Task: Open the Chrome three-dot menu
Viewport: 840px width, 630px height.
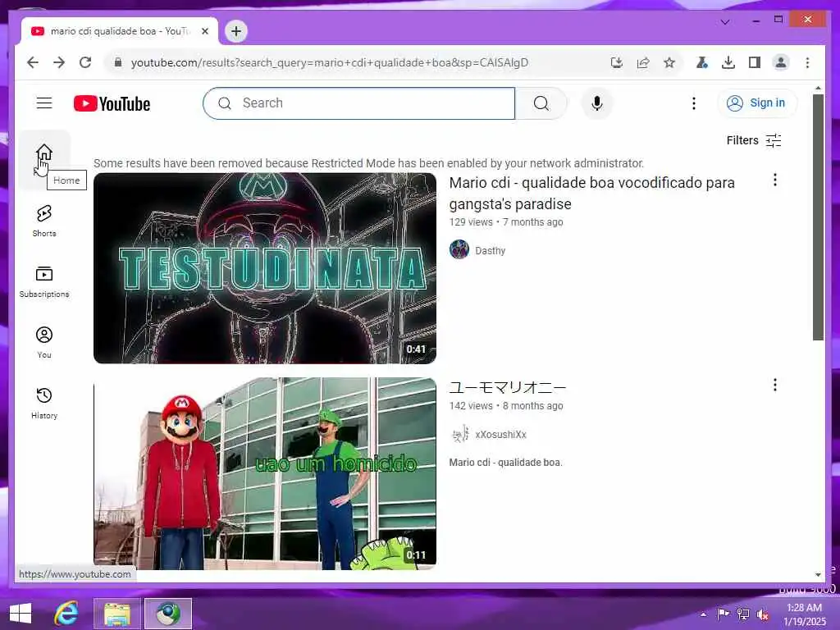Action: point(807,62)
